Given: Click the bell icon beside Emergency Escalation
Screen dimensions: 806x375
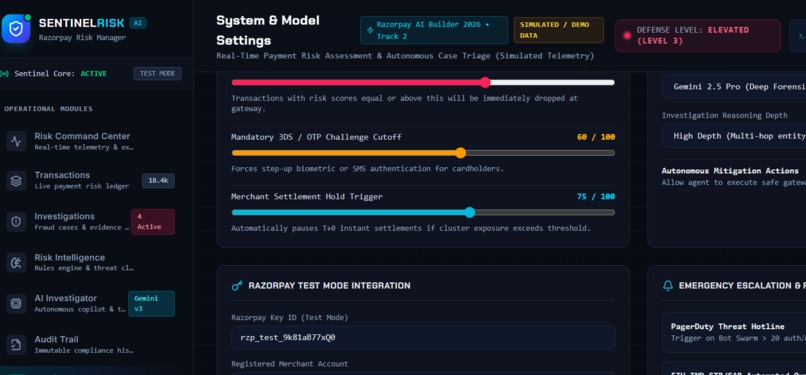Looking at the screenshot, I should [668, 286].
